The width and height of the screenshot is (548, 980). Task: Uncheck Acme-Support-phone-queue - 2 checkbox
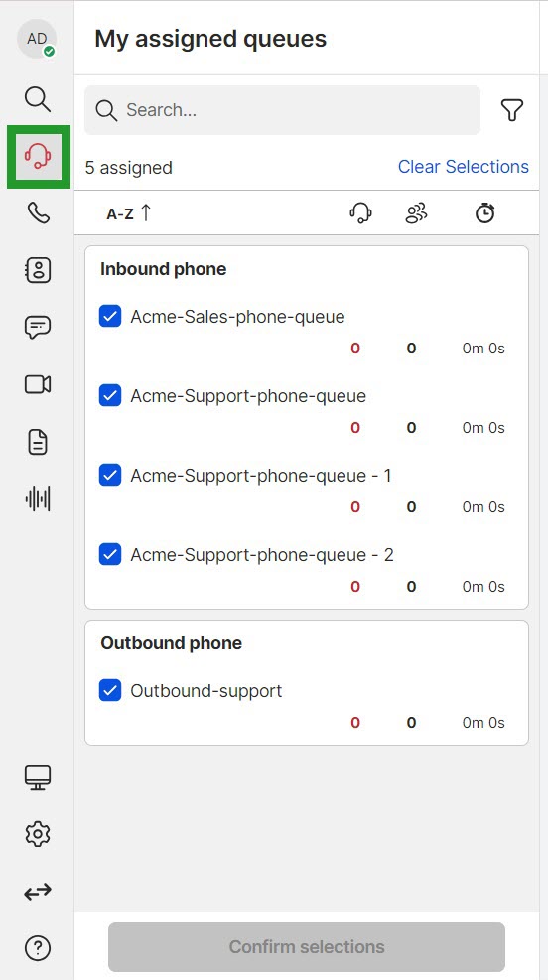pyautogui.click(x=110, y=554)
